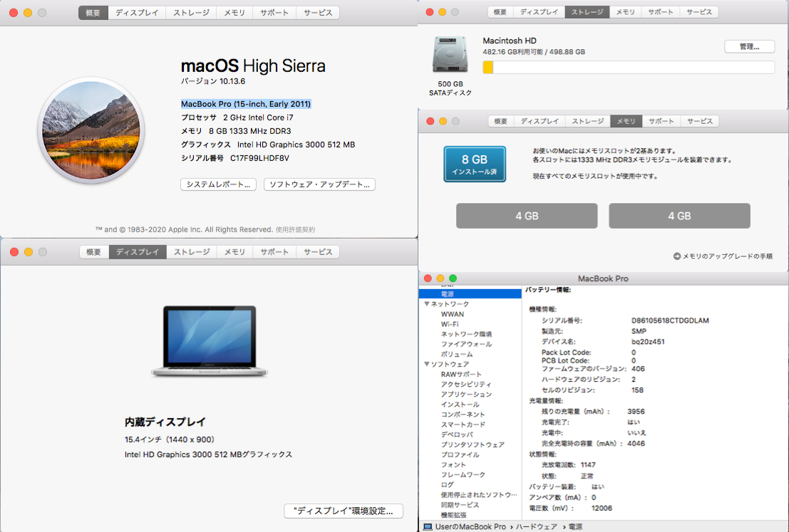Select the highlighted 電源 sidebar row
The height and width of the screenshot is (532, 789).
point(470,293)
